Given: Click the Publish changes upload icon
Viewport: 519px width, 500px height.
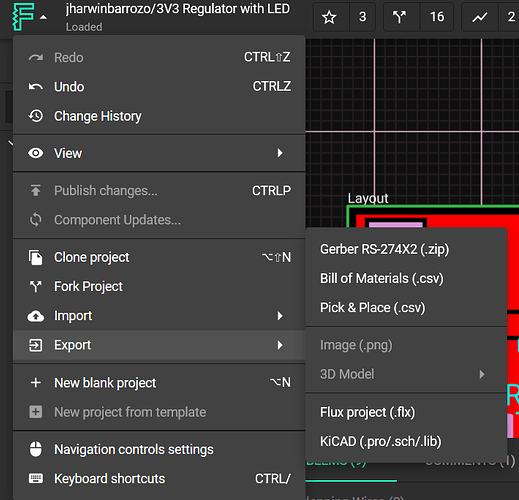Looking at the screenshot, I should point(36,190).
